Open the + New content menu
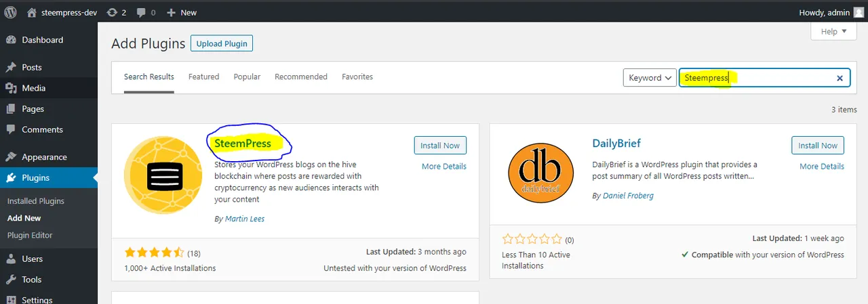The width and height of the screenshot is (868, 304). tap(181, 12)
